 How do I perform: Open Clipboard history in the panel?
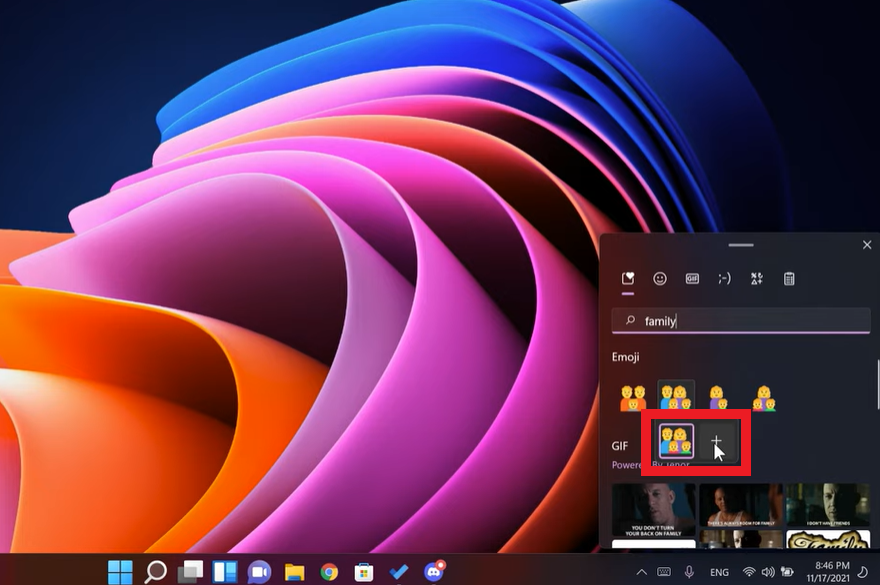pyautogui.click(x=789, y=278)
